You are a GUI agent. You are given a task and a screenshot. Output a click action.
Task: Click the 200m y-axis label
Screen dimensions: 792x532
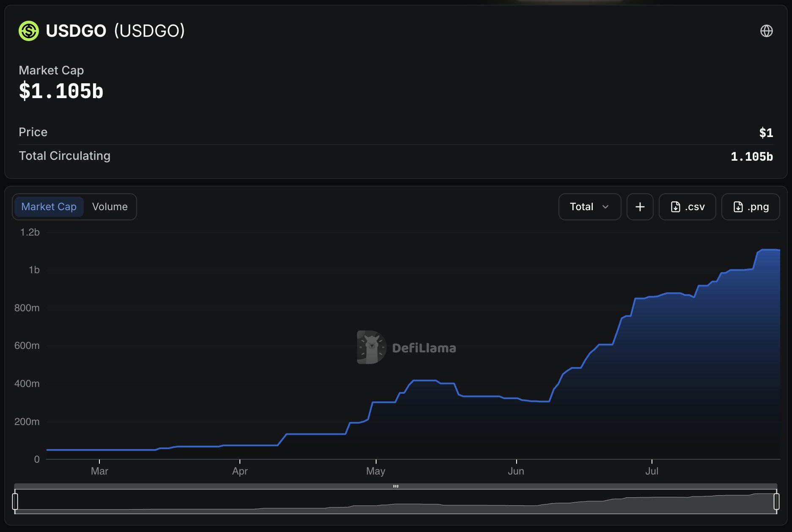coord(27,422)
